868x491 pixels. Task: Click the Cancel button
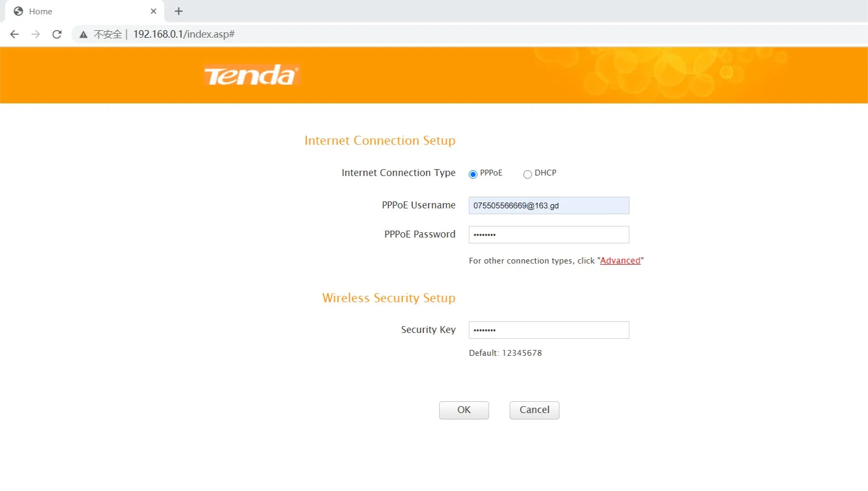tap(534, 410)
